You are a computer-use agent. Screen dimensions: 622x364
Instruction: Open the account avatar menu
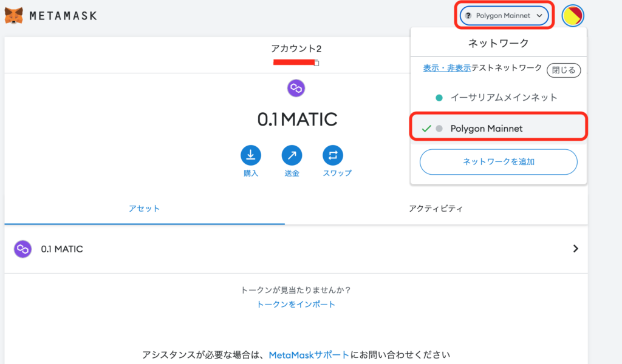[572, 16]
